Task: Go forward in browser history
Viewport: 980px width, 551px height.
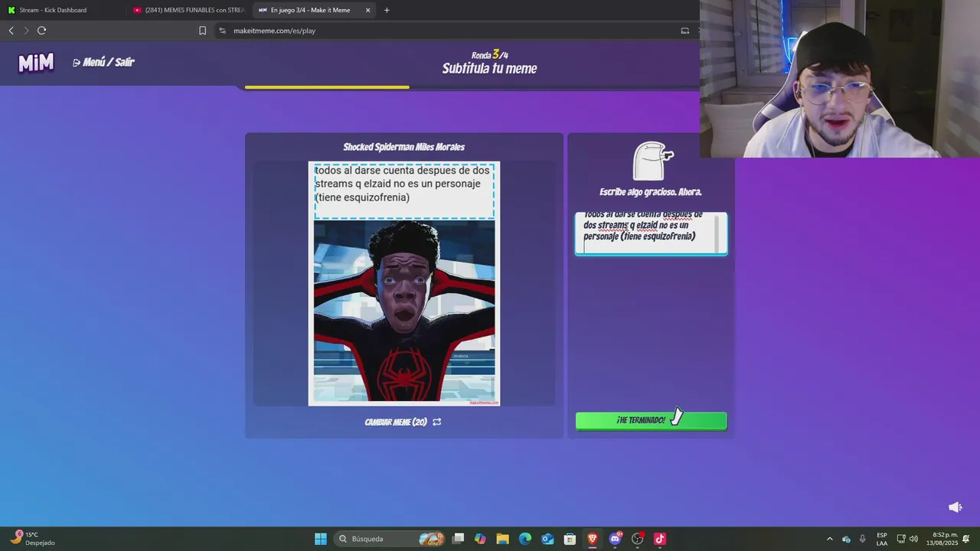Action: [26, 31]
